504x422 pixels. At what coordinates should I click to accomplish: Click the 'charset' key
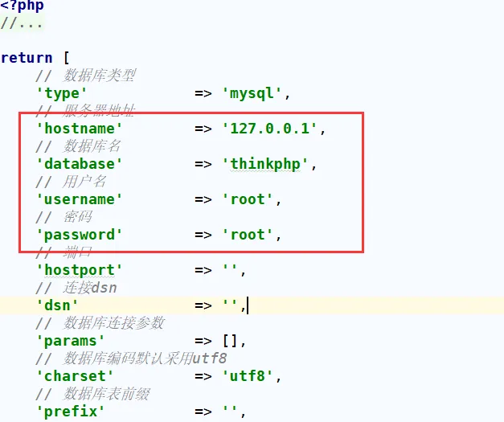click(76, 376)
